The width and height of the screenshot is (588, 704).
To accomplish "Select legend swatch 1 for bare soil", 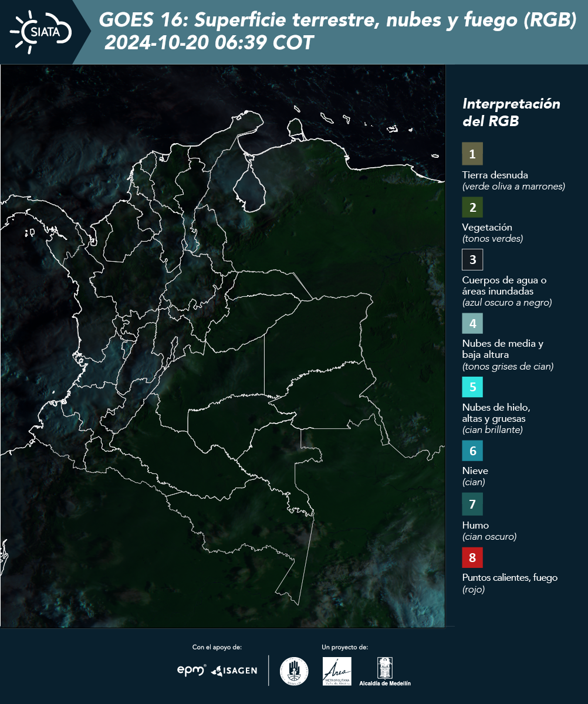I will pos(472,154).
